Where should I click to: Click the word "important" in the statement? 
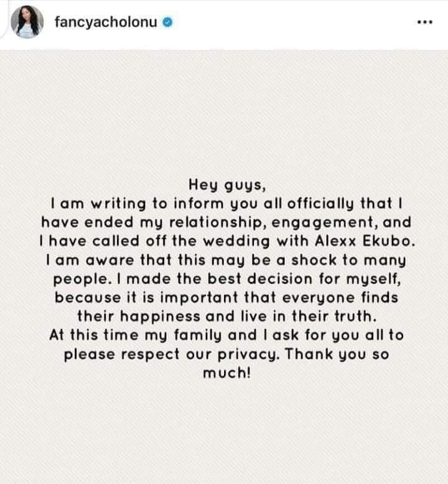pos(199,298)
